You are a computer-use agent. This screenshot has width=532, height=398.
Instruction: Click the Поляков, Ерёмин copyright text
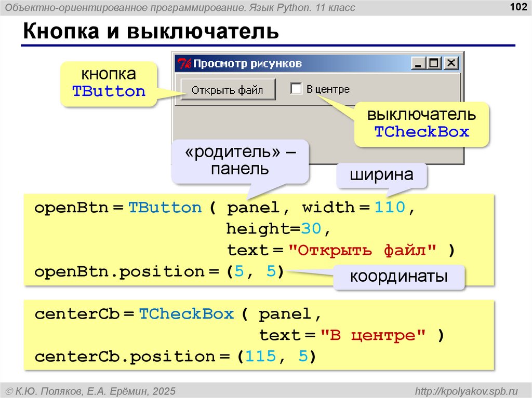(x=90, y=390)
